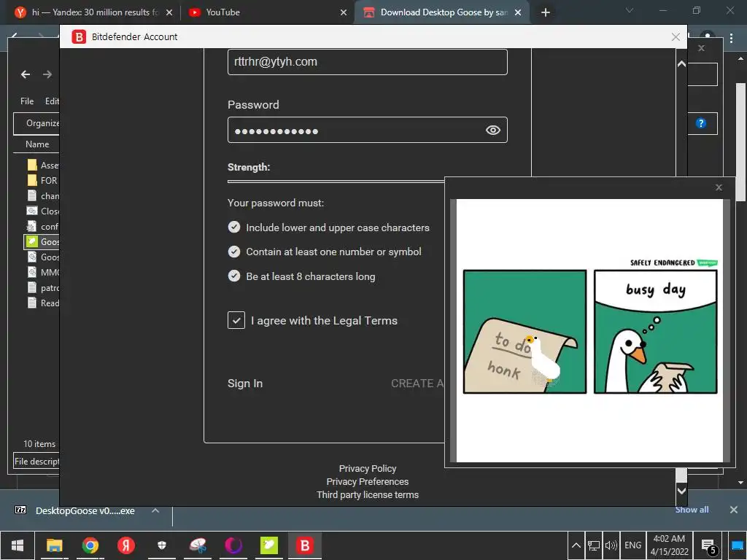Select the config file
This screenshot has width=747, height=560.
click(43, 227)
